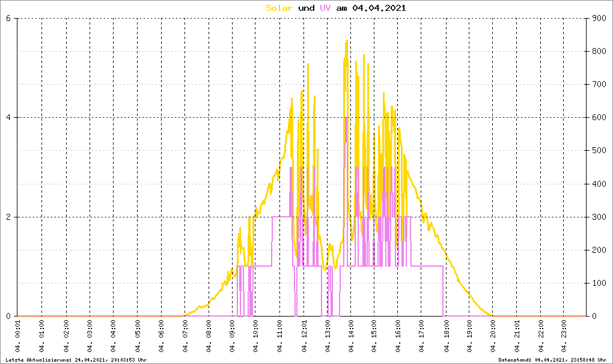Click the left axis label "4"
Screen dimensions: 613x364
point(8,118)
